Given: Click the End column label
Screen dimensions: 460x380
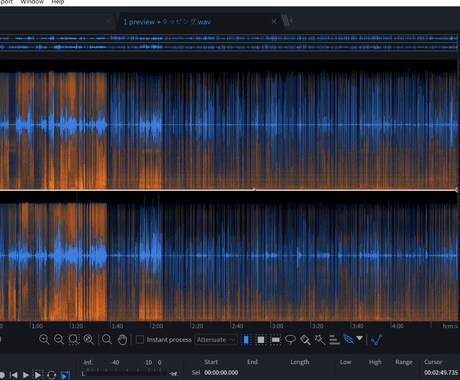Looking at the screenshot, I should pyautogui.click(x=252, y=362).
